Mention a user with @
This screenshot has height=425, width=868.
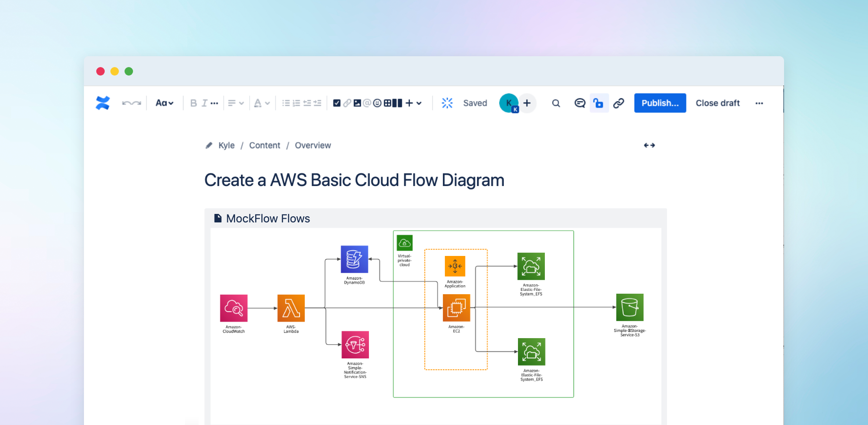[367, 103]
